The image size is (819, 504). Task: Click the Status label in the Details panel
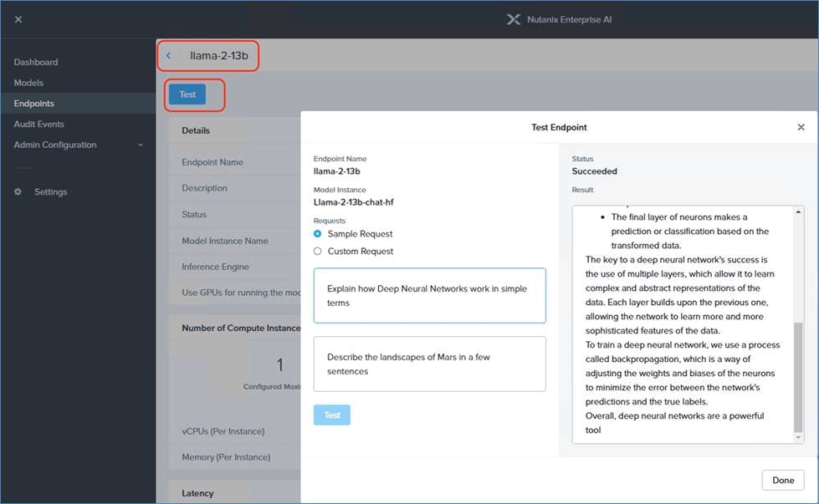tap(194, 215)
